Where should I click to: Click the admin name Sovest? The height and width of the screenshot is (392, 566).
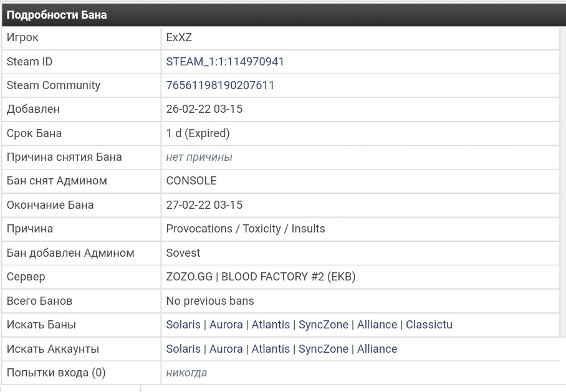[x=183, y=253]
